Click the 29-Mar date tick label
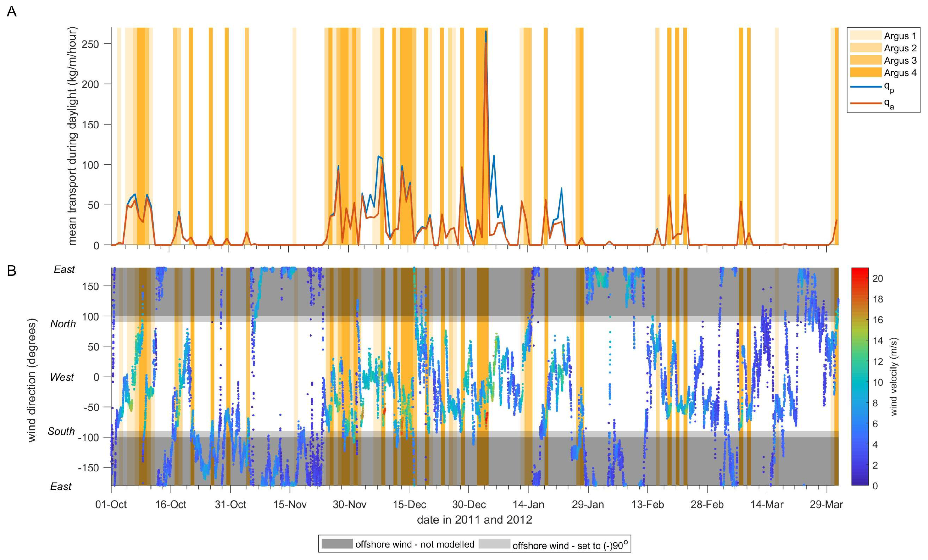 [826, 505]
